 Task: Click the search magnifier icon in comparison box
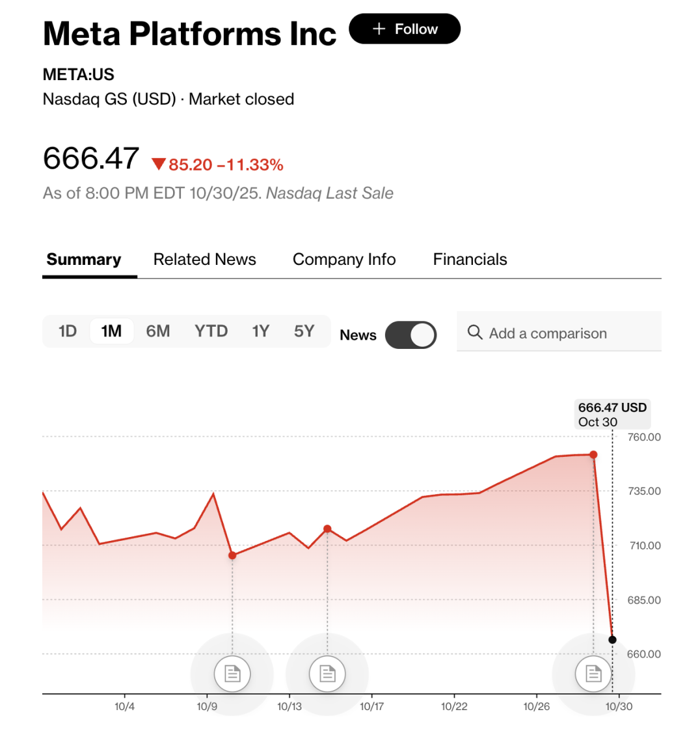[x=476, y=333]
